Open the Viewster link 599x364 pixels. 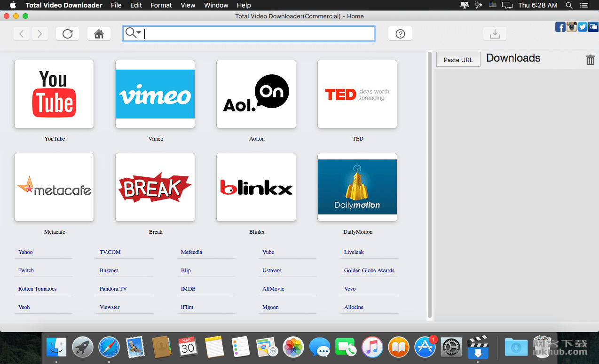tap(110, 307)
